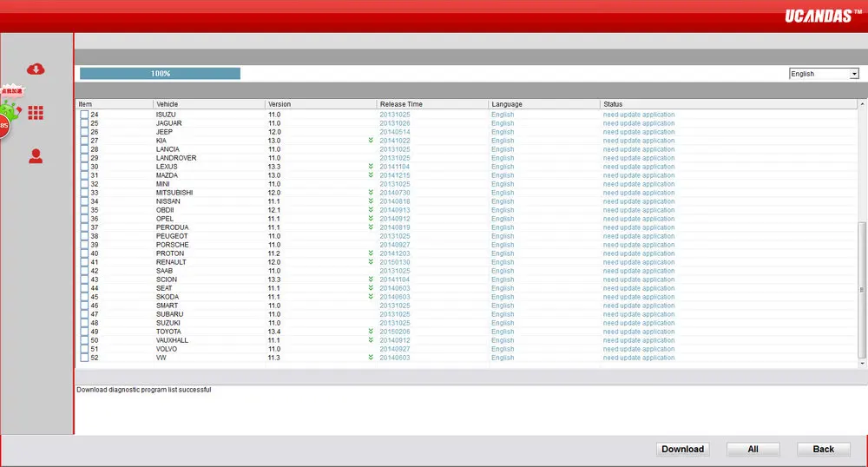Click the vertical scrollbar thumb
The width and height of the screenshot is (868, 467).
tap(862, 290)
